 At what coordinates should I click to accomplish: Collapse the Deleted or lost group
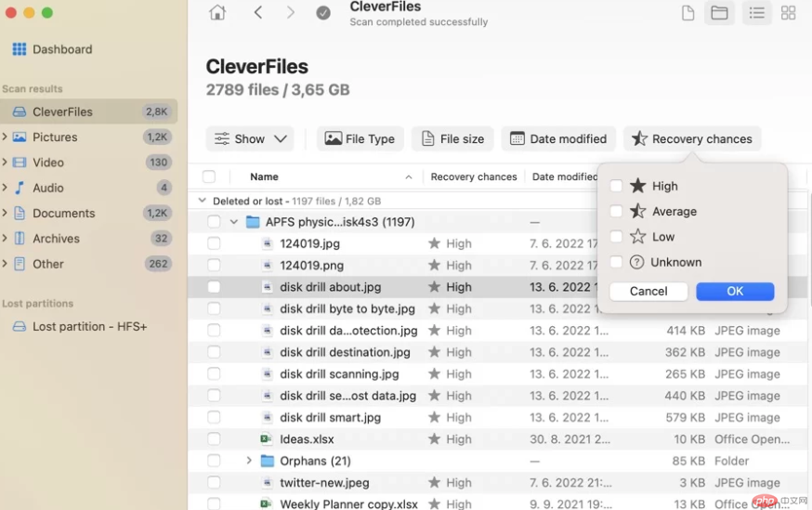point(202,201)
